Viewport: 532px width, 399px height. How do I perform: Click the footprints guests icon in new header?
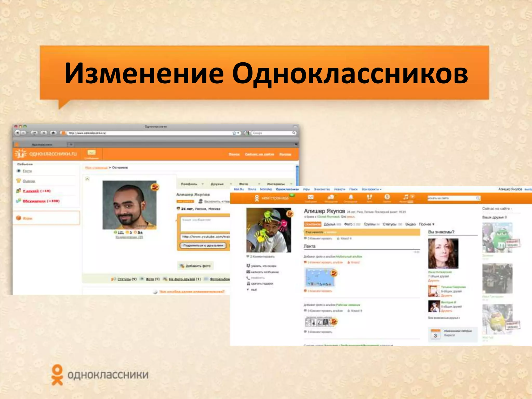tap(369, 197)
